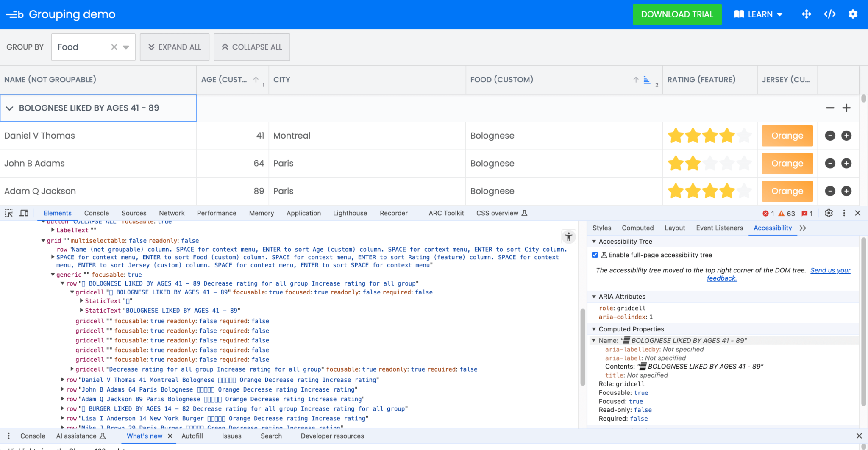Image resolution: width=868 pixels, height=450 pixels.
Task: Open the demo settings gear
Action: (853, 14)
